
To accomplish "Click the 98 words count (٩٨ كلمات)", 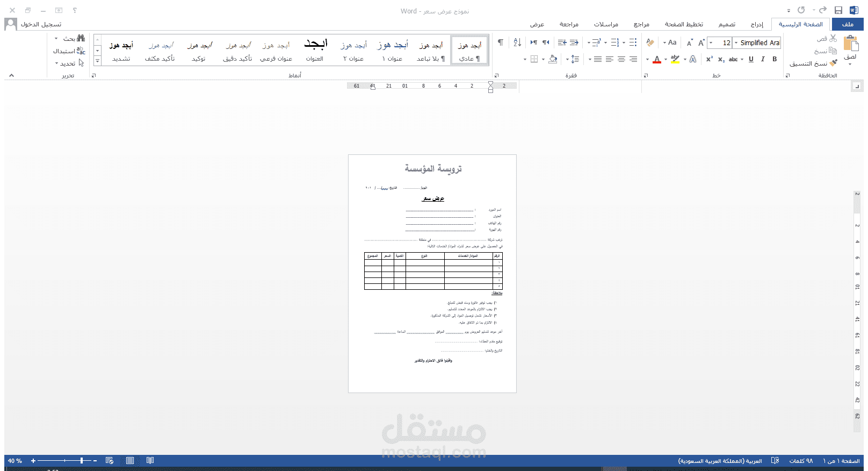I will [x=801, y=461].
